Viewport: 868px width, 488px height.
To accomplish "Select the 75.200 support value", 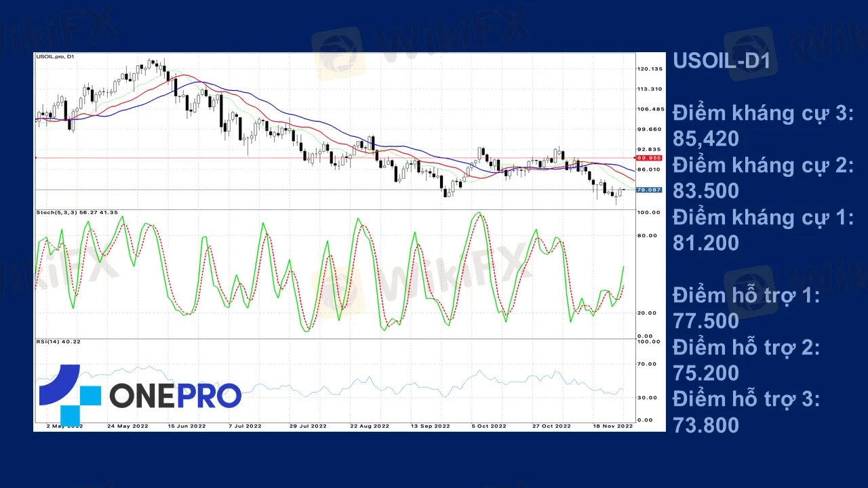I will 706,373.
